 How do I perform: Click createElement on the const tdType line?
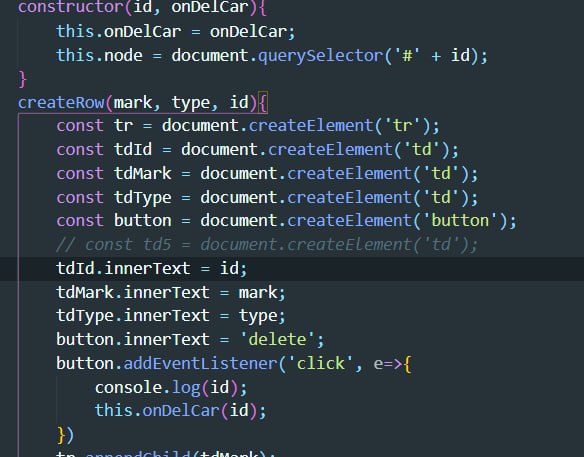point(349,197)
